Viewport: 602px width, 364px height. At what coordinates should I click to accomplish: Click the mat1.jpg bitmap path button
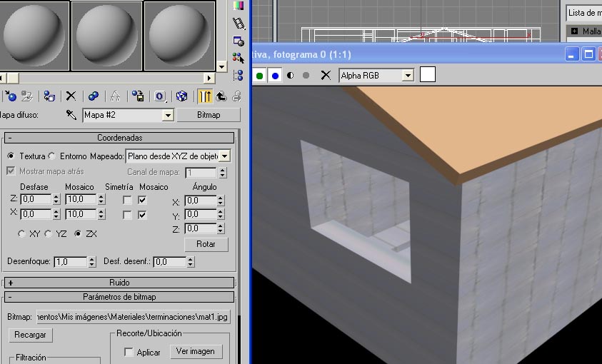[x=134, y=317]
